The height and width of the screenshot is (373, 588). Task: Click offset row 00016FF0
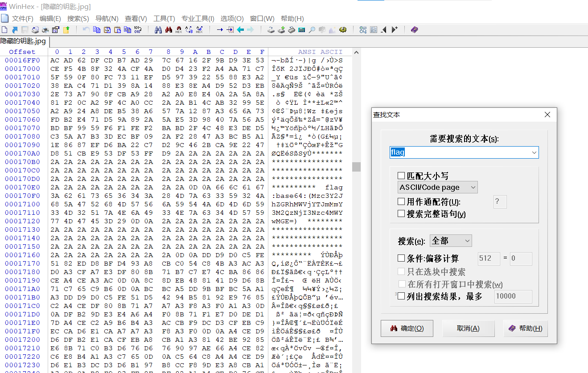click(x=22, y=60)
